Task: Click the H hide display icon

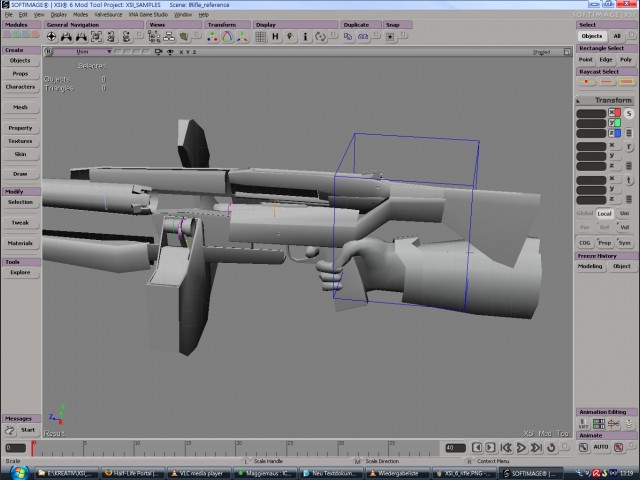Action: tap(276, 37)
